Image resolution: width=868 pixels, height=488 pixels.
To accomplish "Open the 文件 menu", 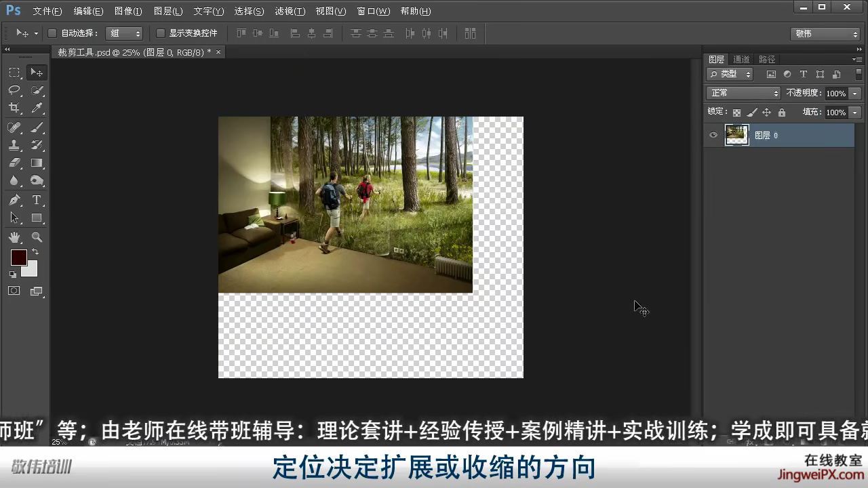I will click(47, 11).
